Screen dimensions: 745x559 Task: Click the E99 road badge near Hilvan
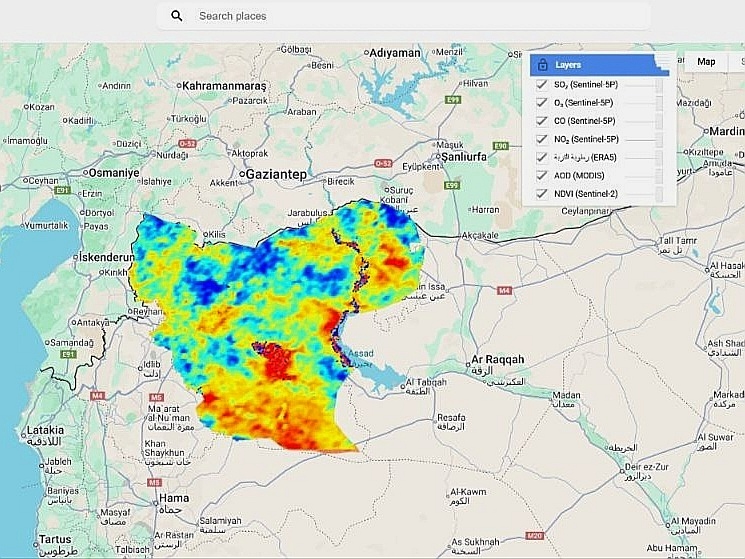(x=453, y=100)
